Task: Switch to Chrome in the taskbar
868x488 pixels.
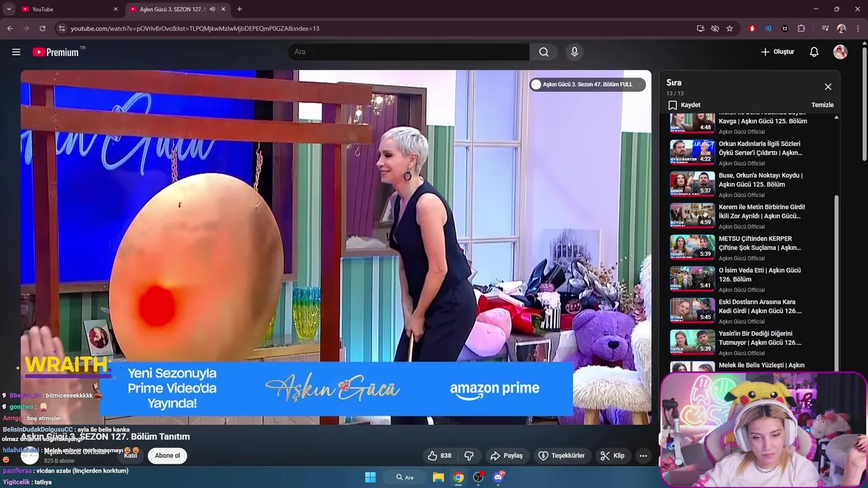Action: pos(459,477)
